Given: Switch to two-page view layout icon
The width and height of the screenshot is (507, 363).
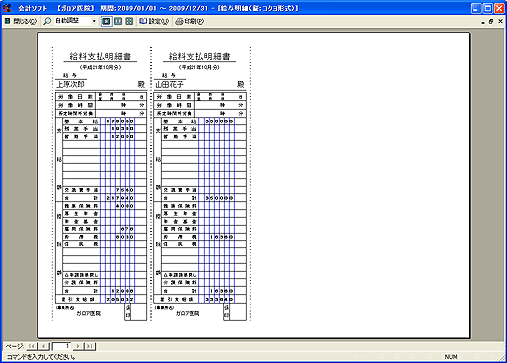Looking at the screenshot, I should click(118, 21).
